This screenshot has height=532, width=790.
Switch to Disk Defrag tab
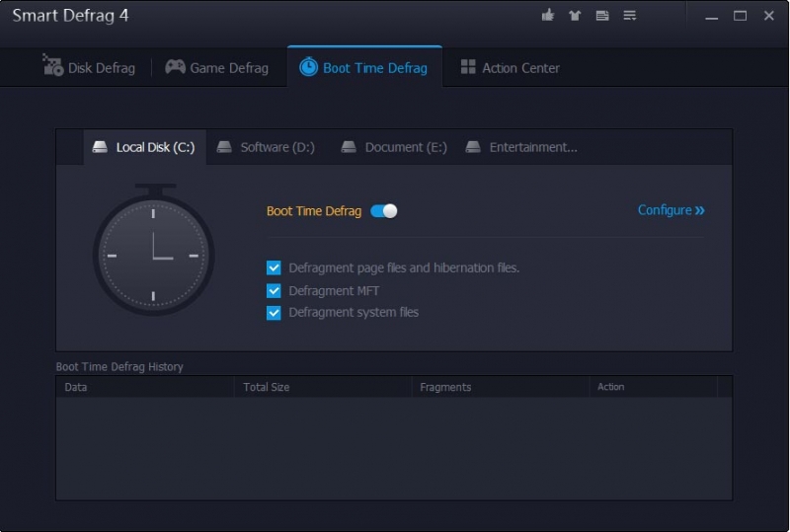pos(89,67)
